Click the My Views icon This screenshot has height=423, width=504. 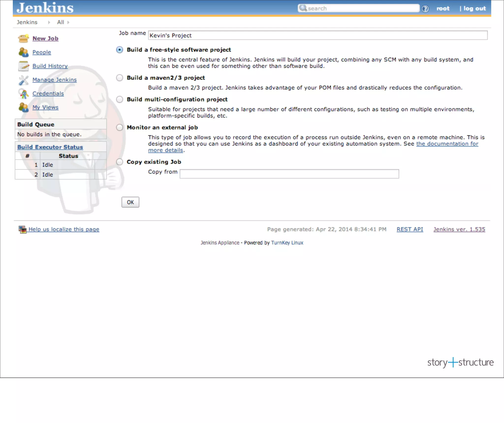pyautogui.click(x=24, y=107)
